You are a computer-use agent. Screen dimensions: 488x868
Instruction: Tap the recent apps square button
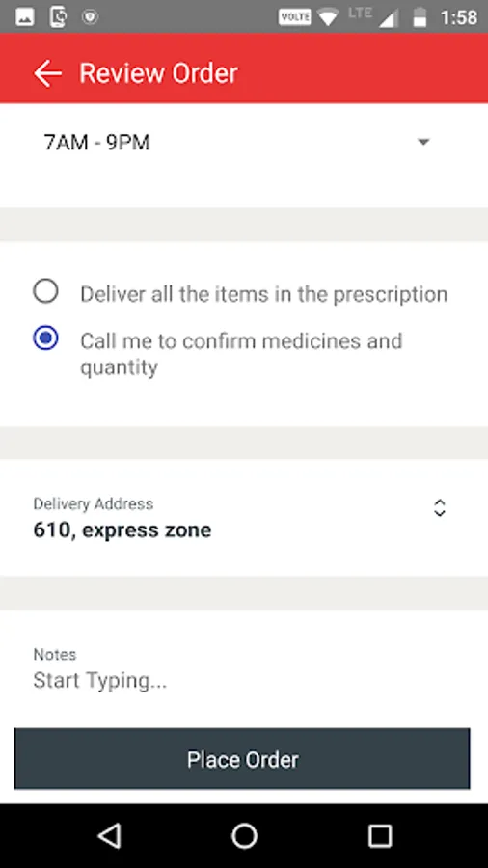(380, 835)
